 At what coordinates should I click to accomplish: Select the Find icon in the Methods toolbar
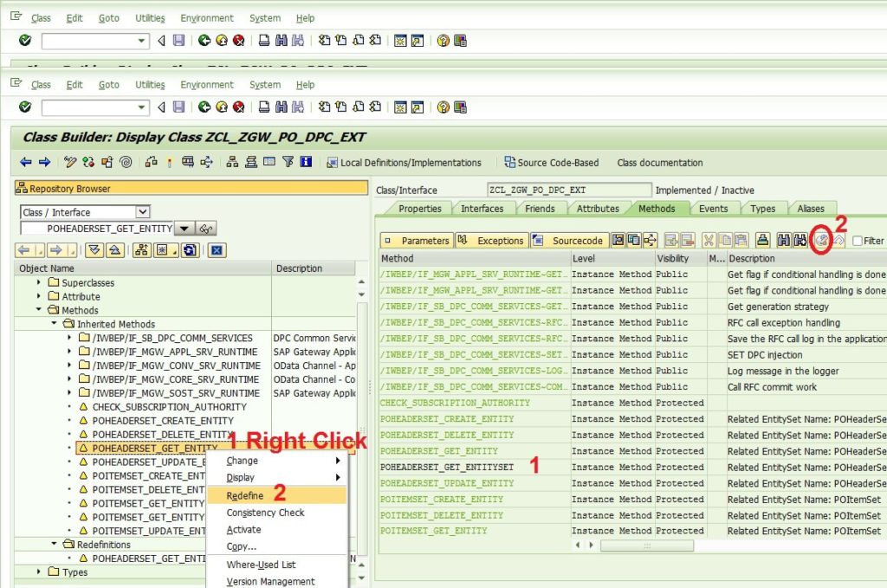785,241
